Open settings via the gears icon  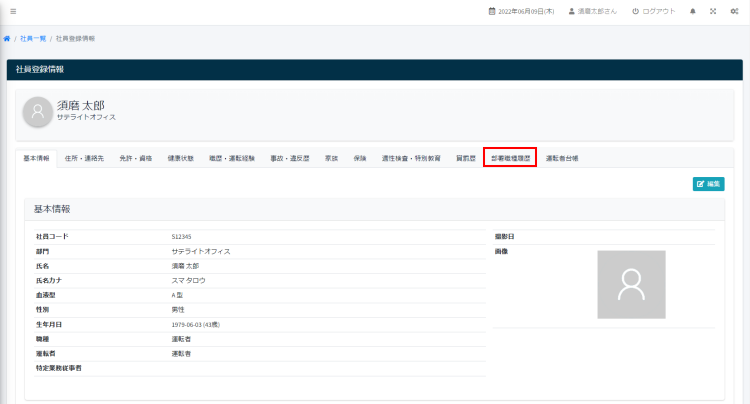[x=734, y=11]
